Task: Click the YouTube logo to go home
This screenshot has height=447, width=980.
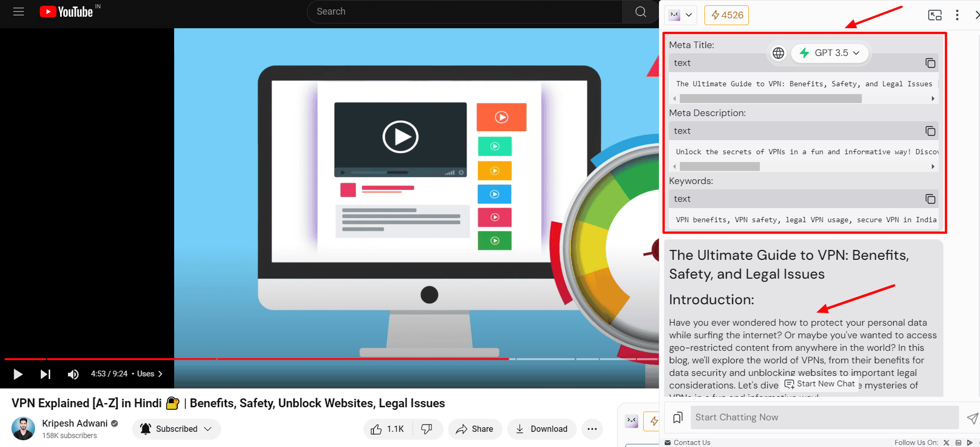Action: (66, 12)
